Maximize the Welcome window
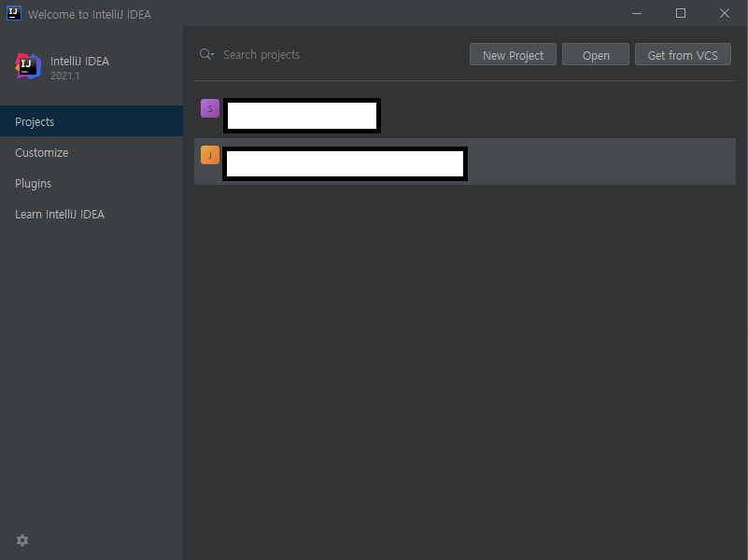 pos(681,13)
